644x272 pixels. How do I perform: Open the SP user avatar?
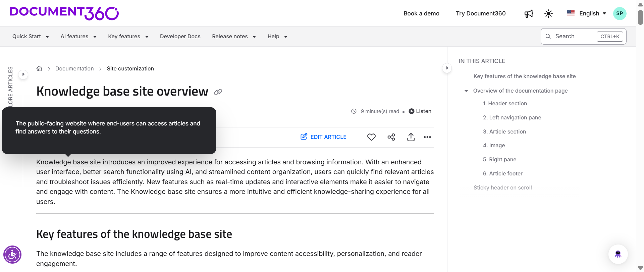620,13
